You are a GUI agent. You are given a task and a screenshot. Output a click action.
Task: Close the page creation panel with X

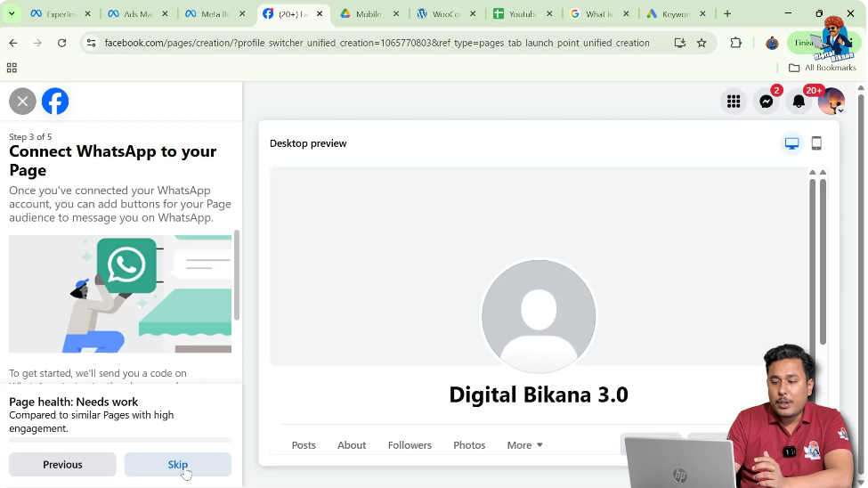22,102
